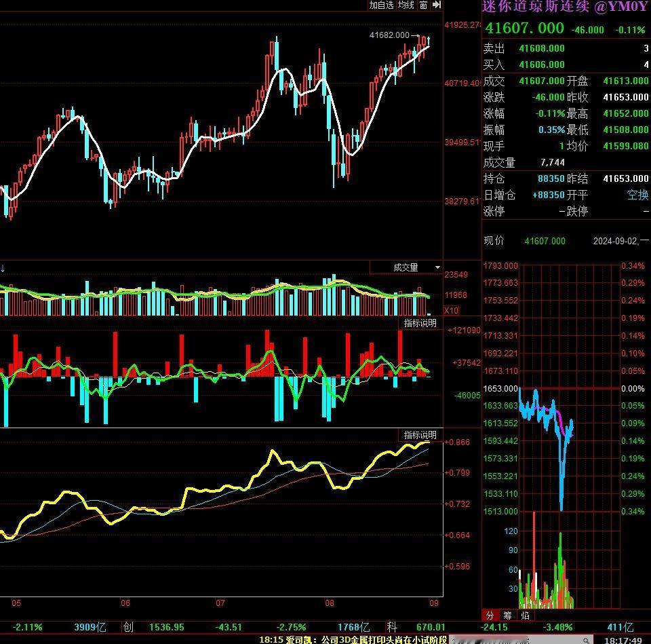Open the 成交量 indicator selector box
The image size is (651, 644).
click(x=406, y=267)
